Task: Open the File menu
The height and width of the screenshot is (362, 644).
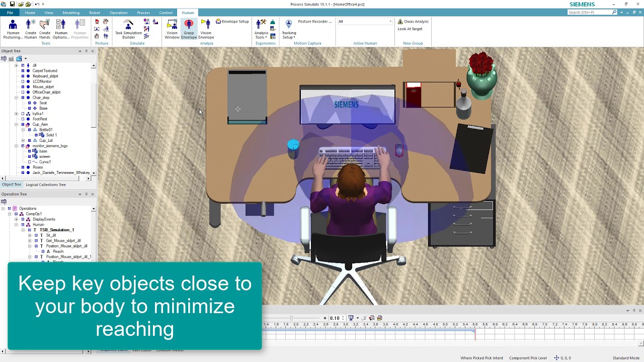Action: (10, 13)
